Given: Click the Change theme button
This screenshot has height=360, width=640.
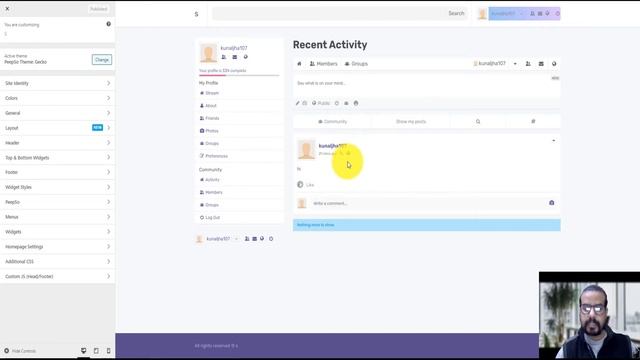Looking at the screenshot, I should [102, 60].
